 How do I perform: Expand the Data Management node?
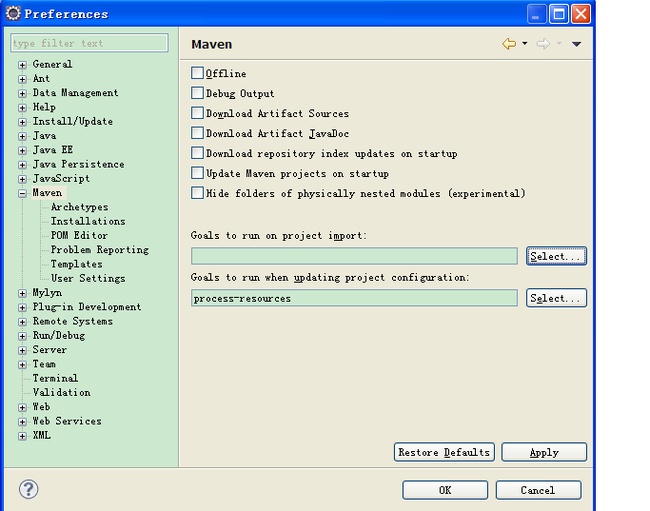point(22,94)
